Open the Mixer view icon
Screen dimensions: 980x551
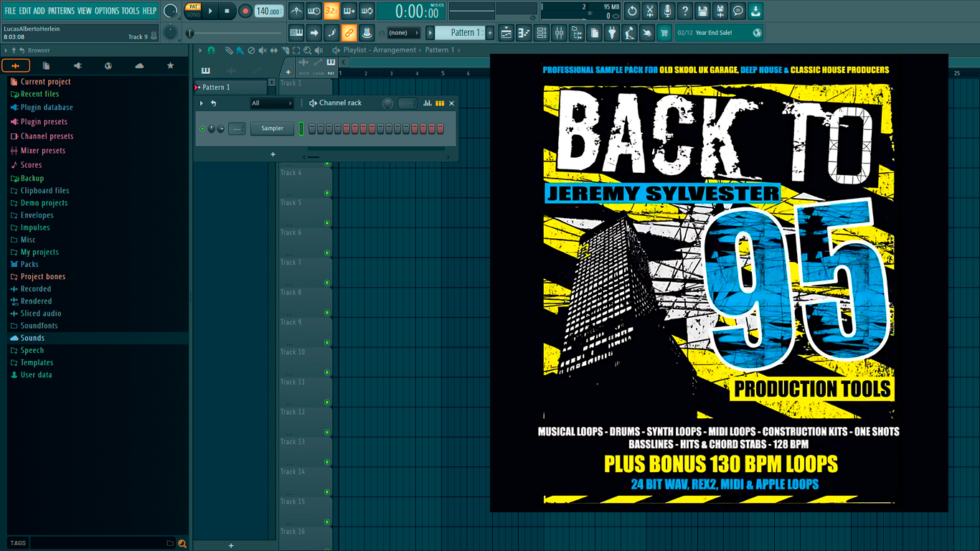[559, 32]
